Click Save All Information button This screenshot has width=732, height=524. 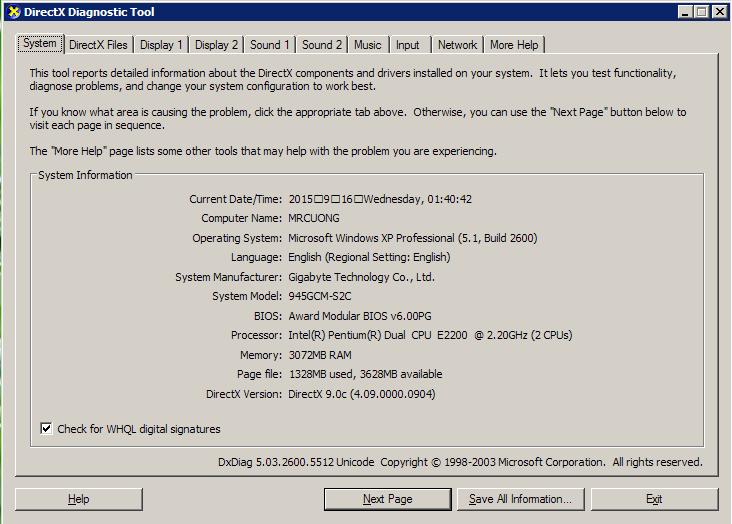(520, 499)
